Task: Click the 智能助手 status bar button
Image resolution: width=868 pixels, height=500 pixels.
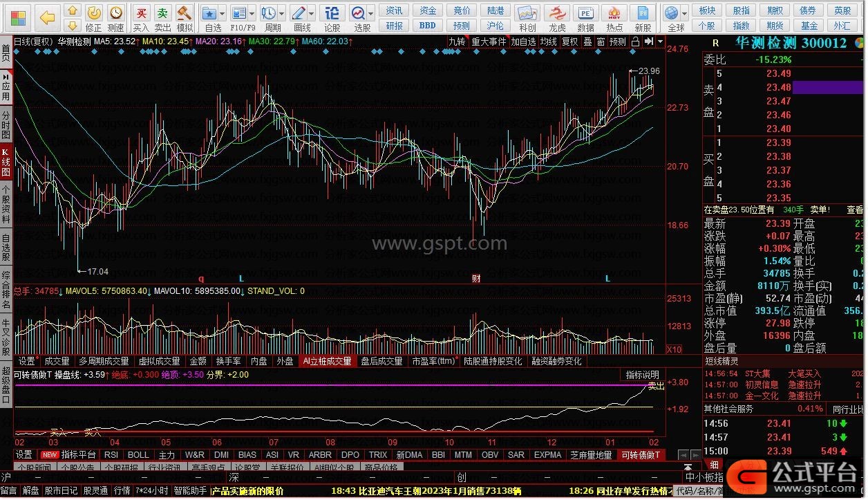Action: tap(191, 491)
